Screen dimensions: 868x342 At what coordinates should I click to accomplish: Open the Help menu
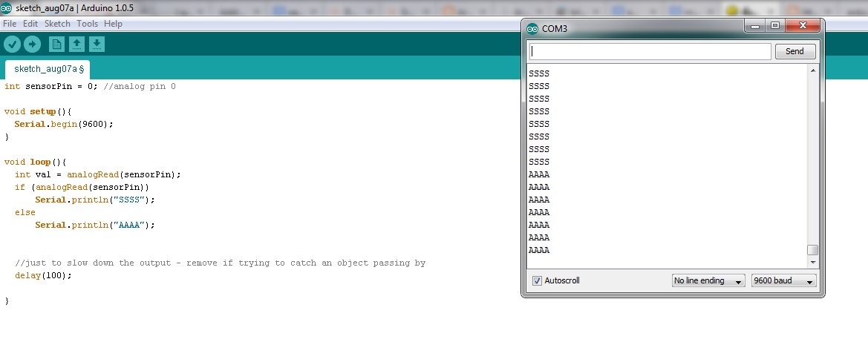[113, 24]
